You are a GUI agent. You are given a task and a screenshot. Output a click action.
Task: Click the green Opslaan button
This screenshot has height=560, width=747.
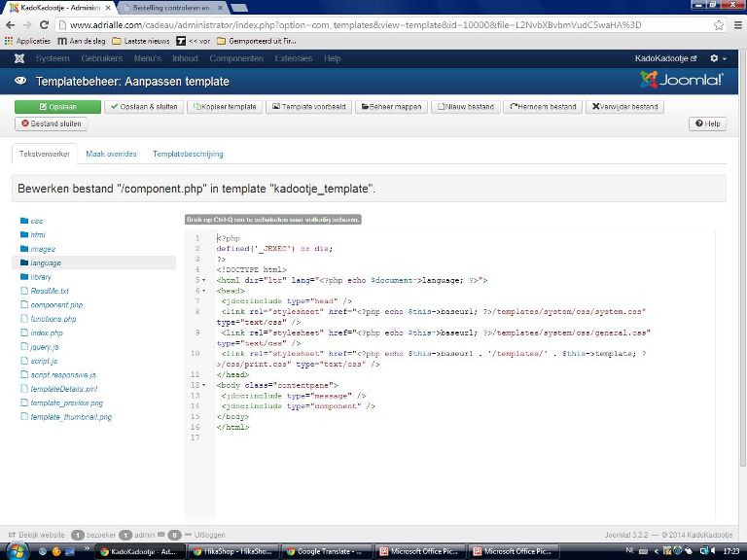[57, 107]
